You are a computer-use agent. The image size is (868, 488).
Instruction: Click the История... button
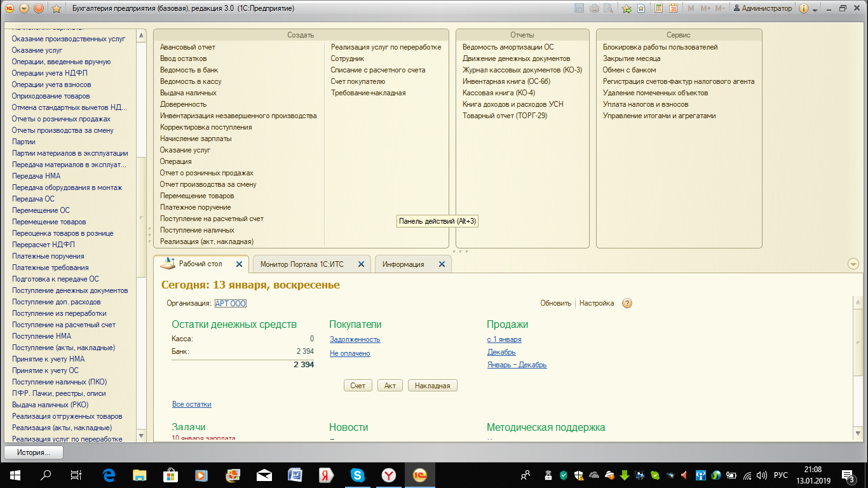pos(34,452)
